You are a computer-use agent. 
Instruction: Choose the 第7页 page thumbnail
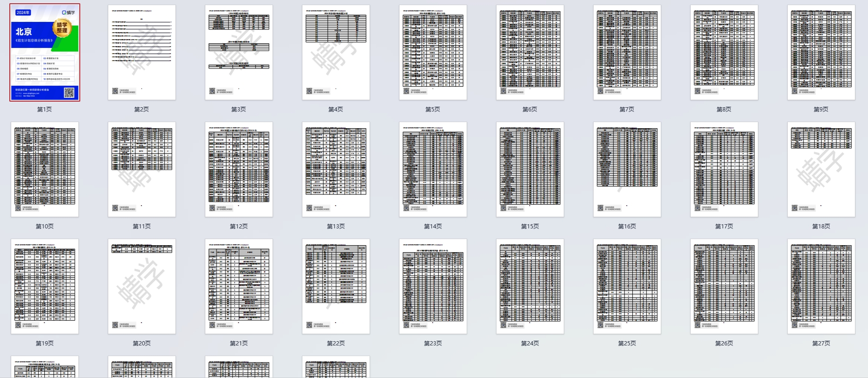point(627,53)
